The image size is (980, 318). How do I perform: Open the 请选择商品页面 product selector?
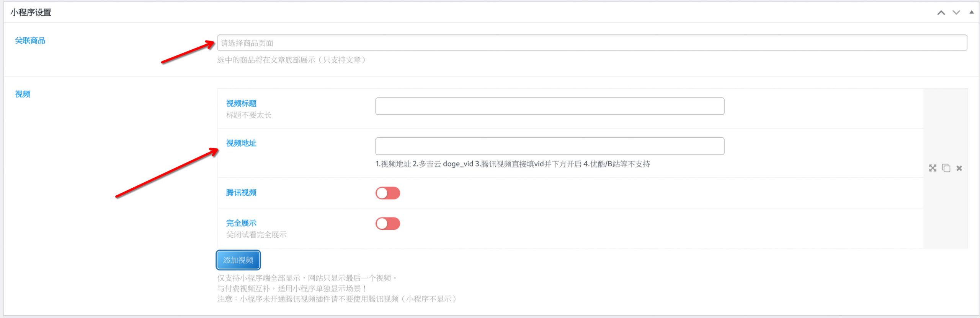592,43
